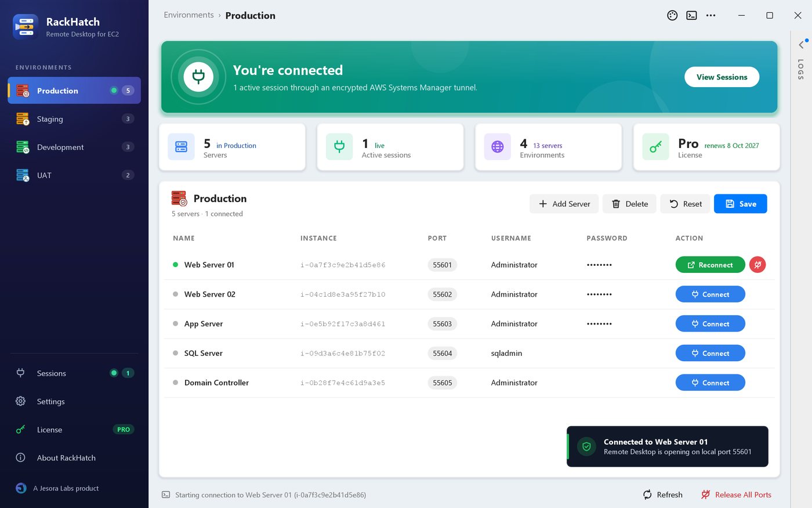Click the View Sessions button

point(722,77)
